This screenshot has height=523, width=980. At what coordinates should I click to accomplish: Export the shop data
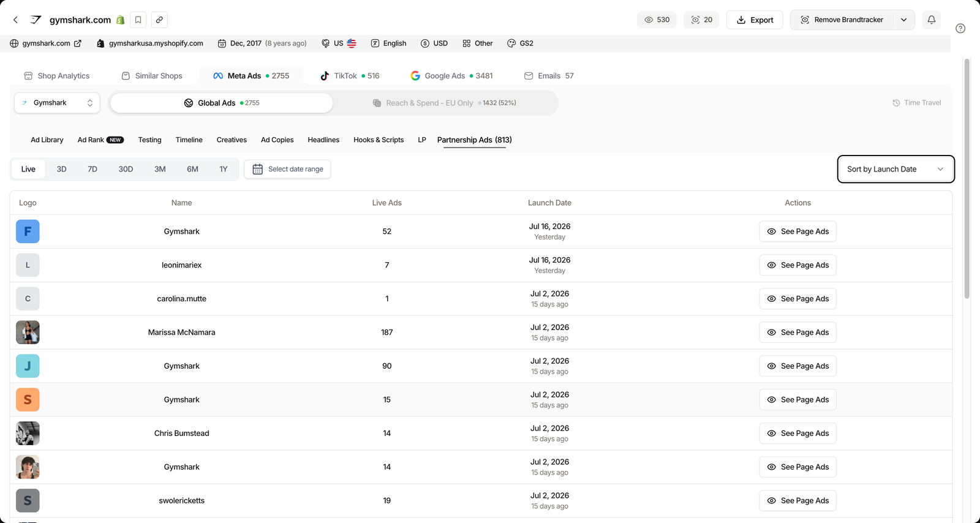point(755,20)
